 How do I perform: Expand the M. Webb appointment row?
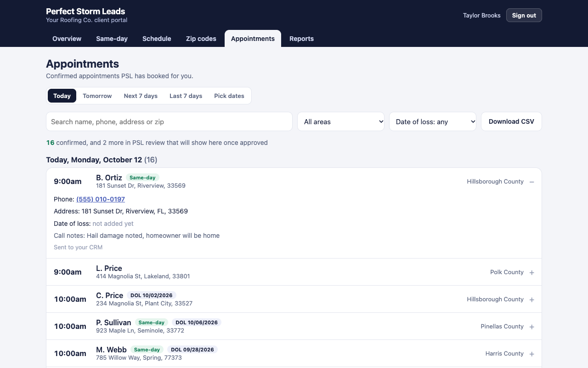[531, 354]
